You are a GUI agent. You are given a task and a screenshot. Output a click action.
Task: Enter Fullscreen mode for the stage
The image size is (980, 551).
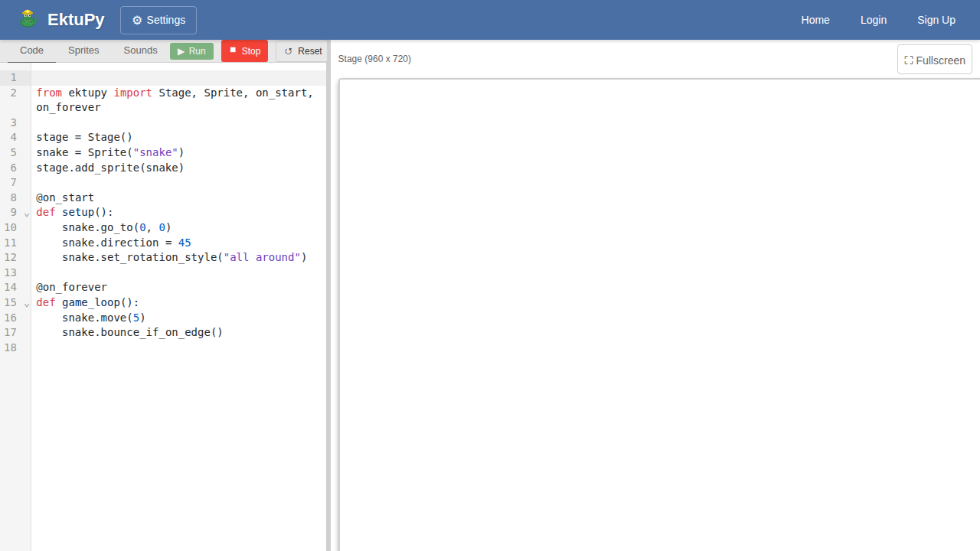pyautogui.click(x=934, y=60)
